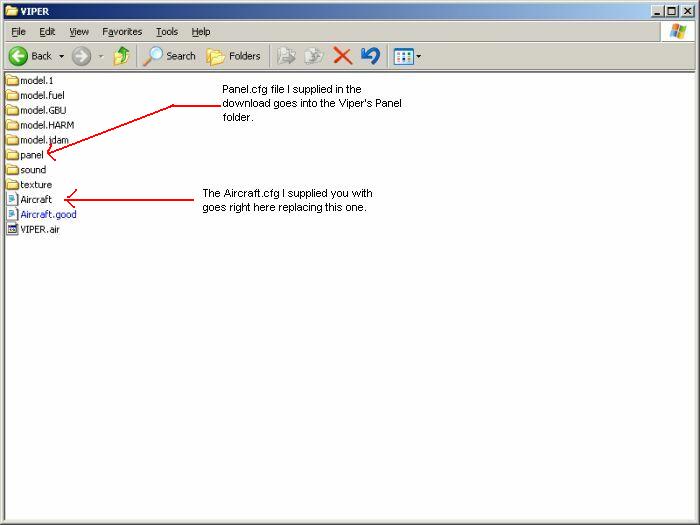Click the Move To toolbar icon

point(286,56)
